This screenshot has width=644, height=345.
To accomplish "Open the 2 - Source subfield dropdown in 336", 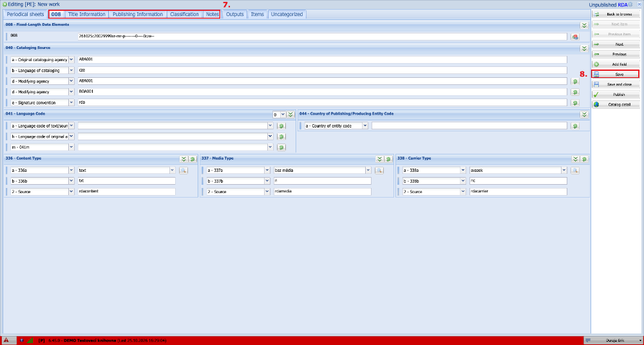I will click(71, 191).
